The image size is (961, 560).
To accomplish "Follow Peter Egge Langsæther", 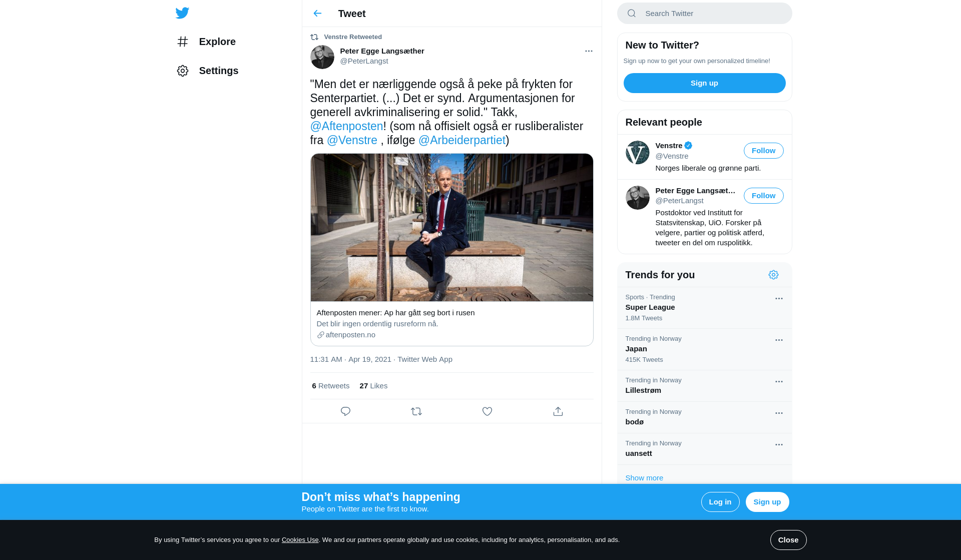I will pyautogui.click(x=763, y=196).
